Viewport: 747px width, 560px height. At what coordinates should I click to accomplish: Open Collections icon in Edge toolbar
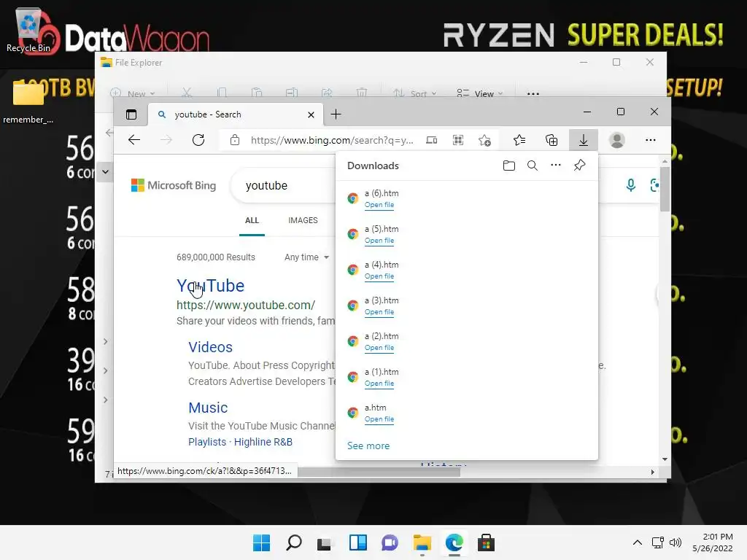[551, 140]
